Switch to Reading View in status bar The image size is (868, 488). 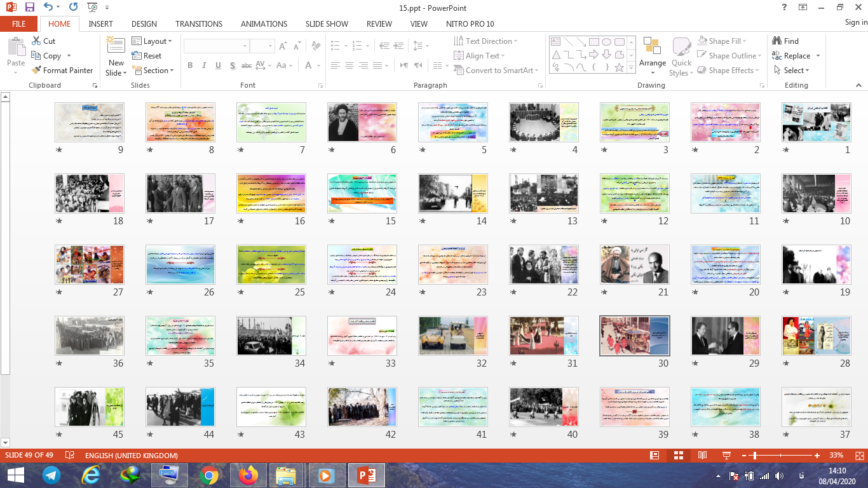(702, 456)
